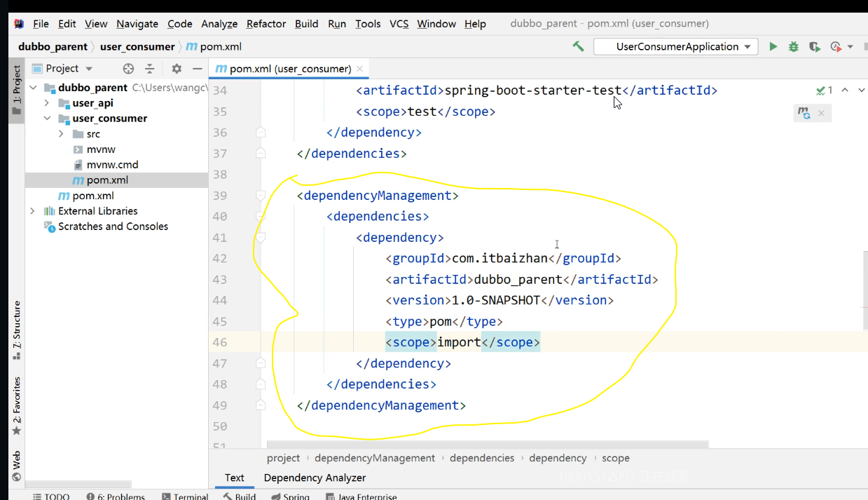Viewport: 868px width, 500px height.
Task: Toggle the fold marker at line 41 dependency
Action: [x=261, y=238]
